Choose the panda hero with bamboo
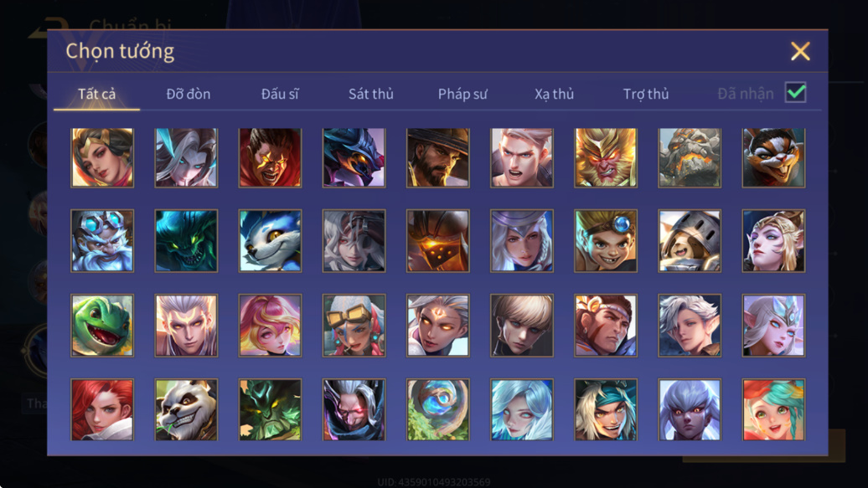 pos(186,409)
